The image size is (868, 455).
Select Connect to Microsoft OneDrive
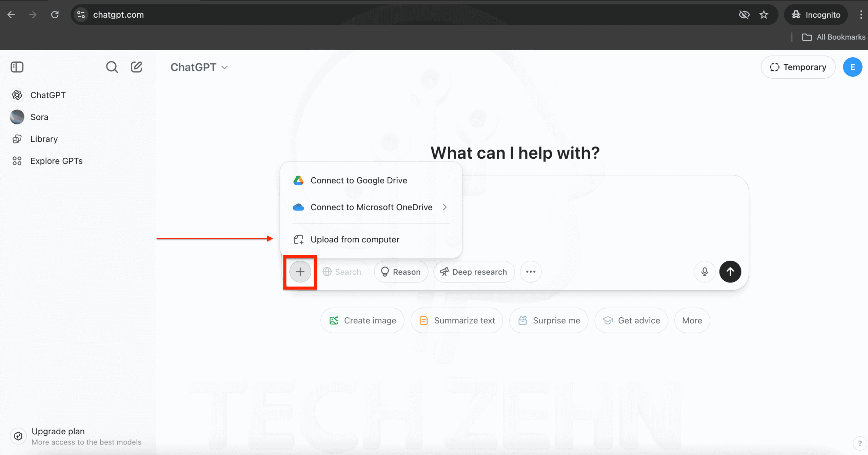click(371, 207)
